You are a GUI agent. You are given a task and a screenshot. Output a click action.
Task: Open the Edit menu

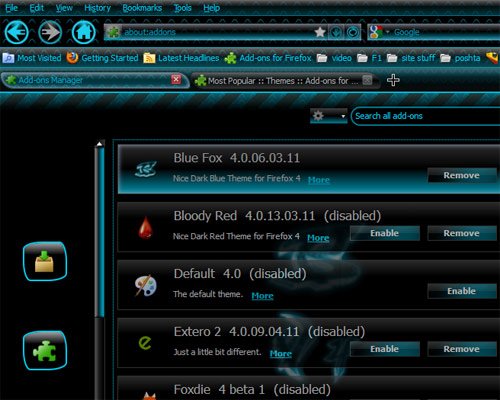coord(37,8)
